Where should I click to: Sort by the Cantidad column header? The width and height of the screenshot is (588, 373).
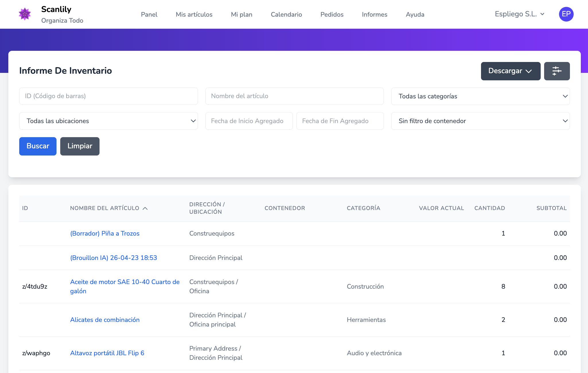click(489, 208)
